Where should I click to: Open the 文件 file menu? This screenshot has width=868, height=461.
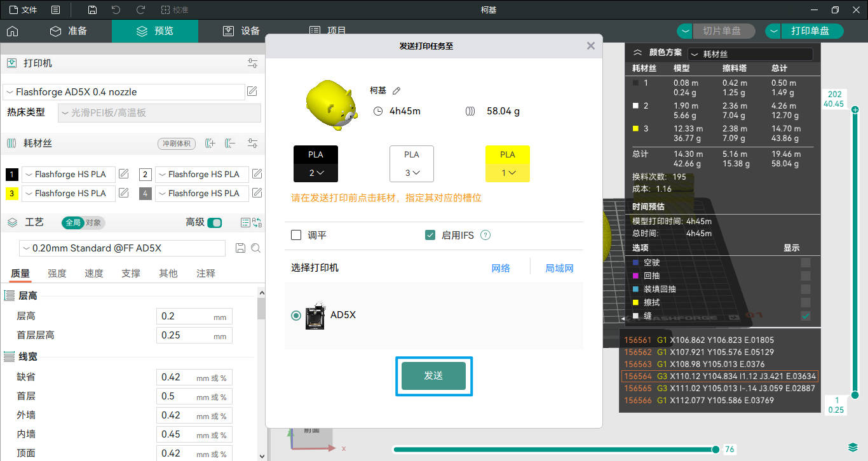tap(24, 10)
